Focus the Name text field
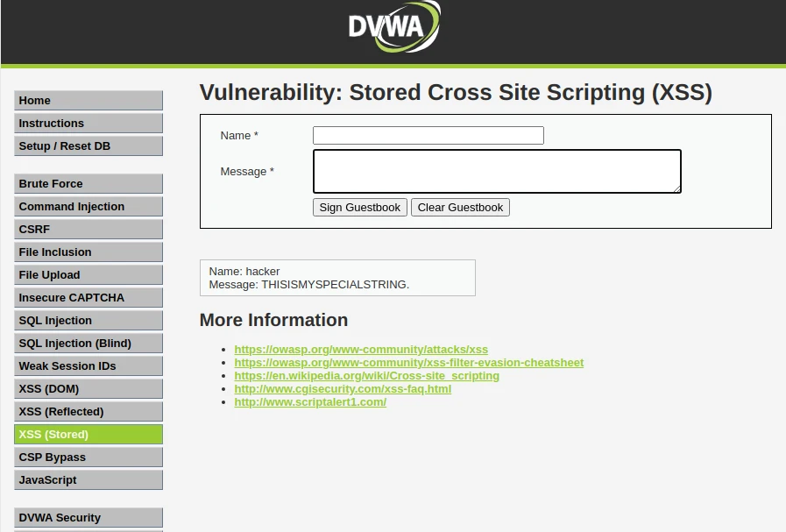The image size is (786, 532). (428, 136)
